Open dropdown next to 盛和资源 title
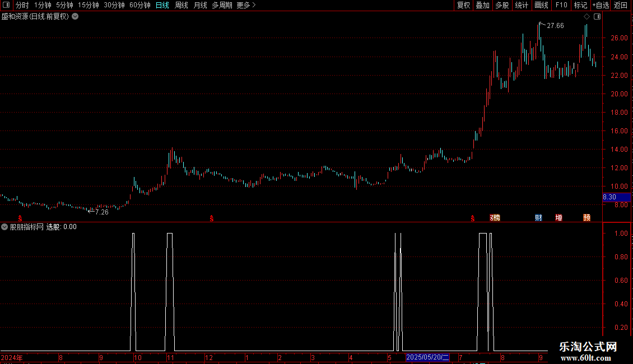This screenshot has width=633, height=364. tap(75, 17)
